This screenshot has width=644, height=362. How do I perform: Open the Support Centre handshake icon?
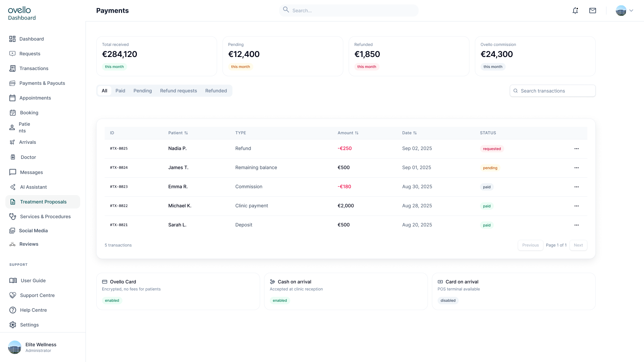tap(13, 295)
